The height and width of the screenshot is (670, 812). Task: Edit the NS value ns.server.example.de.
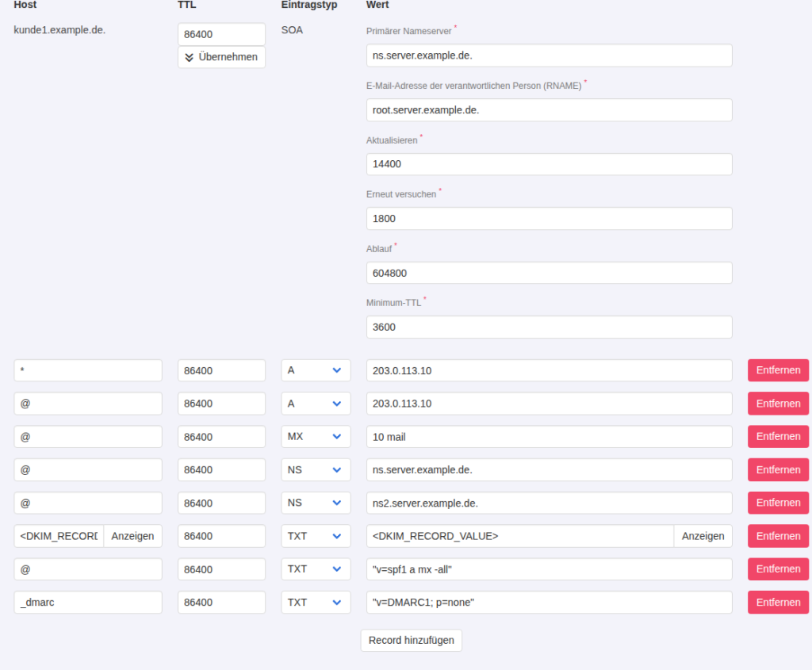tap(549, 469)
